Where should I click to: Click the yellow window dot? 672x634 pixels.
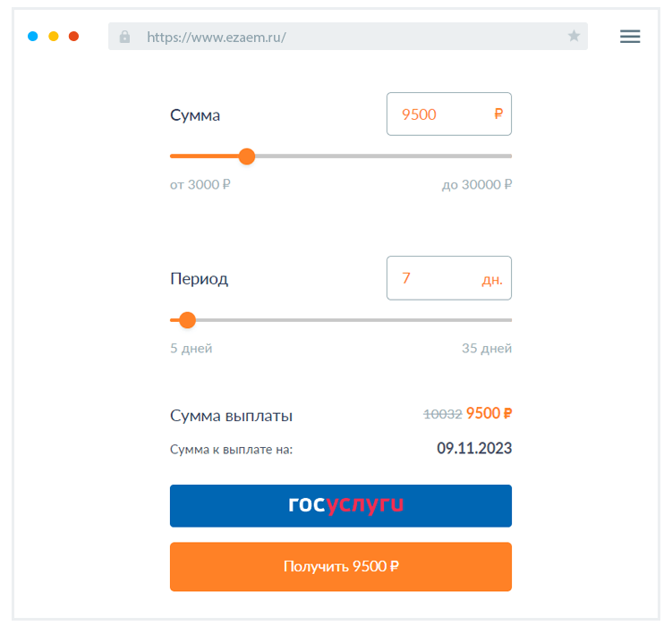click(54, 37)
